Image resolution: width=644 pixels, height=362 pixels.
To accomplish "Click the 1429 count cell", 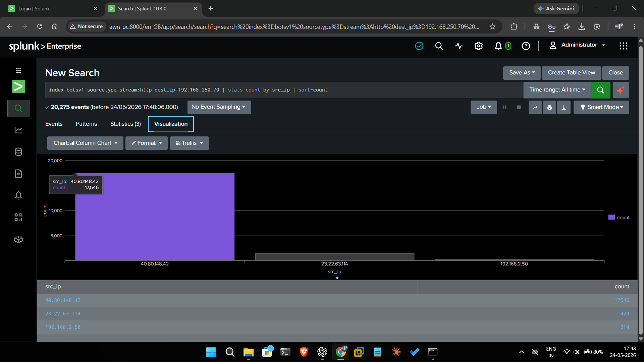I will [623, 314].
